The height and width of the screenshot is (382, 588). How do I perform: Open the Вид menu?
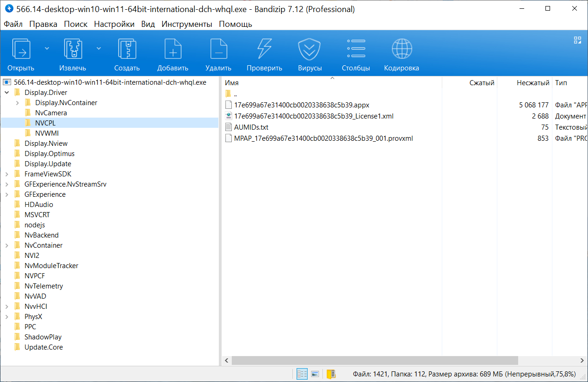click(148, 24)
